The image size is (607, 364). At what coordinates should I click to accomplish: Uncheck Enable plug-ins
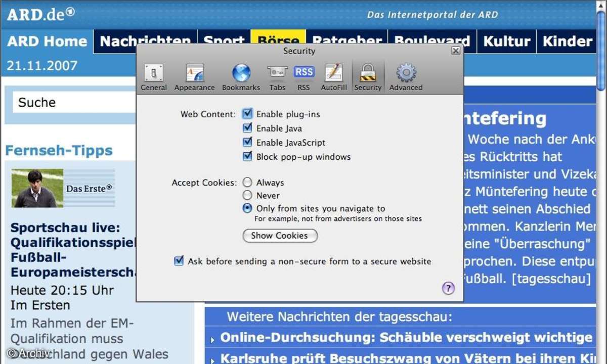[247, 114]
